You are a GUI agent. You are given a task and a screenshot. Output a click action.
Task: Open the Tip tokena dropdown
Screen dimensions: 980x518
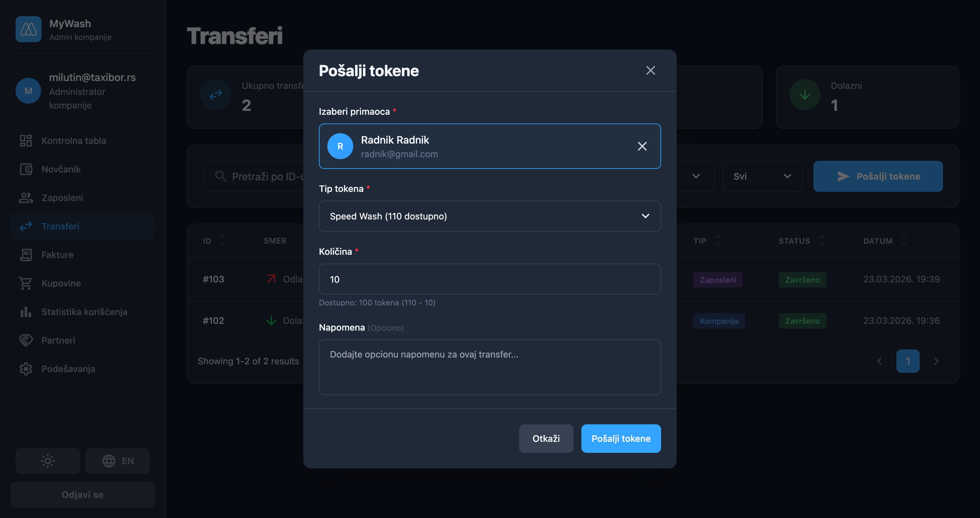pos(490,216)
